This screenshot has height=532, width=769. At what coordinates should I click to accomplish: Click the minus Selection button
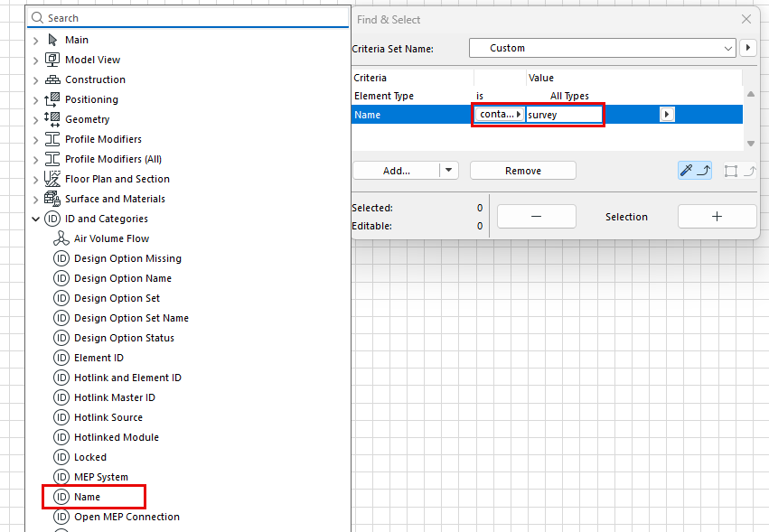(x=536, y=217)
